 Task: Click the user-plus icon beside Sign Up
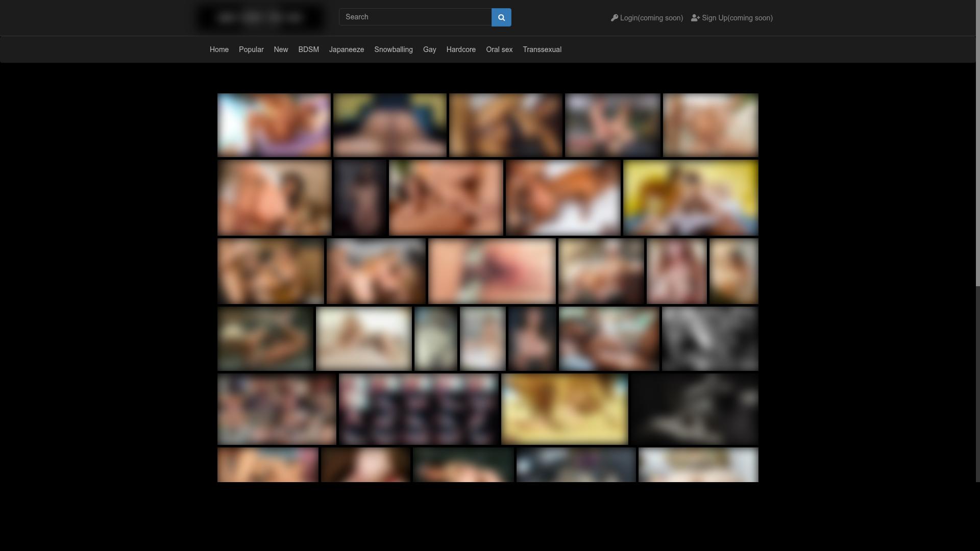pyautogui.click(x=695, y=18)
